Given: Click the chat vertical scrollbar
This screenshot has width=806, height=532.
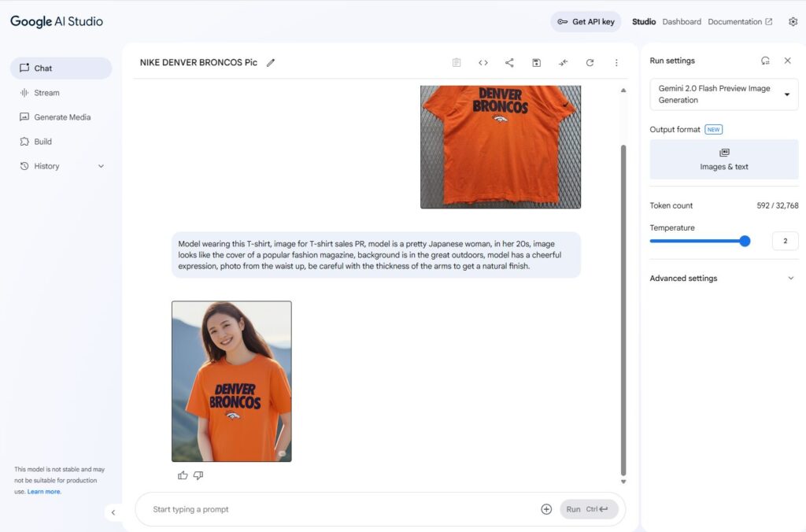Looking at the screenshot, I should (623, 310).
